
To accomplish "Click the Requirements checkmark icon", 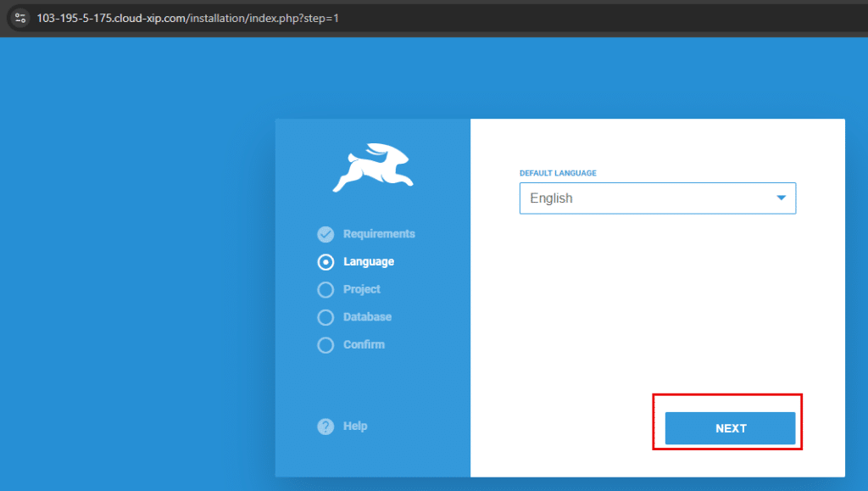I will pos(325,234).
